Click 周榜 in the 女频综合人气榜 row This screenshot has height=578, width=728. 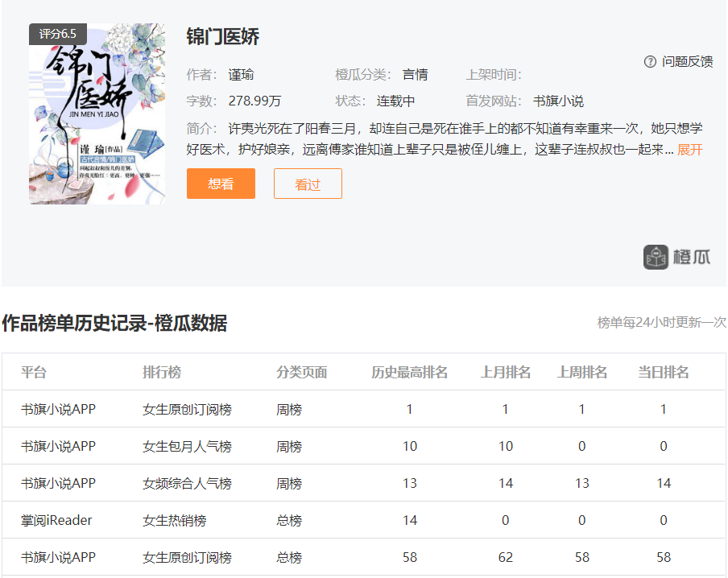tap(289, 484)
